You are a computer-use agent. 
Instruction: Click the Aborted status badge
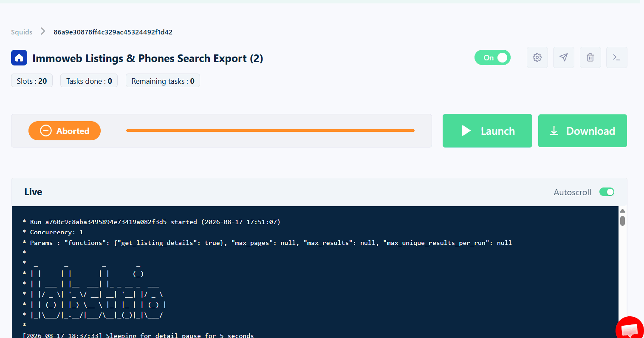65,131
